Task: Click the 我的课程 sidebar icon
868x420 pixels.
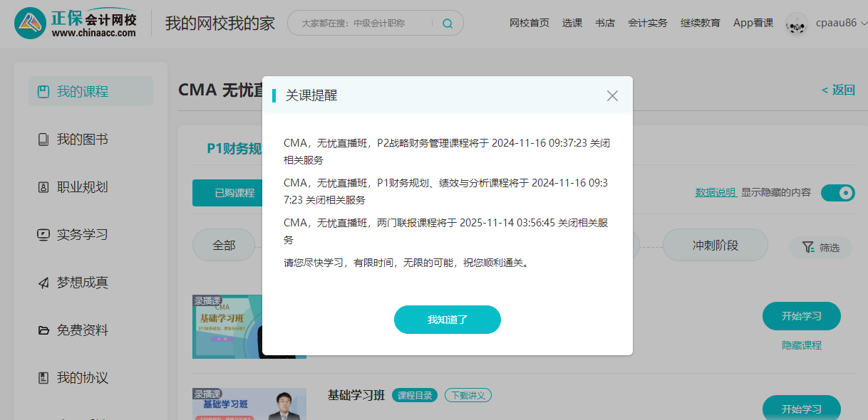Action: [x=43, y=91]
